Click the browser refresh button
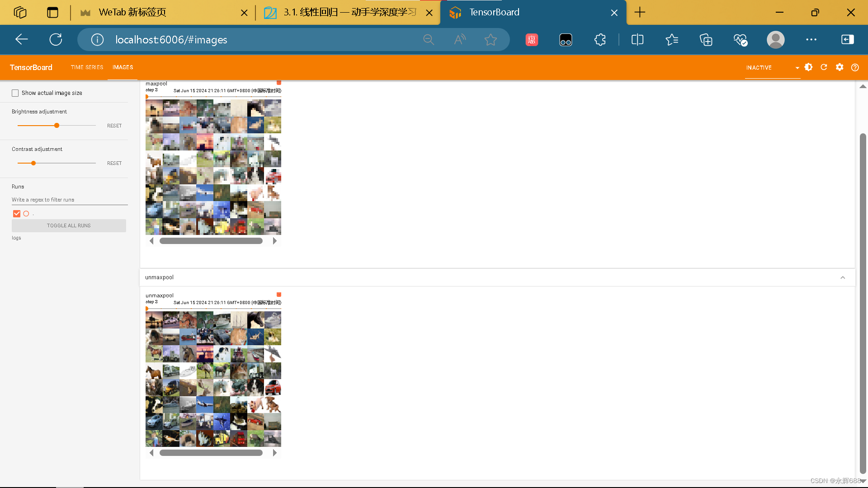Image resolution: width=868 pixels, height=488 pixels. (56, 40)
